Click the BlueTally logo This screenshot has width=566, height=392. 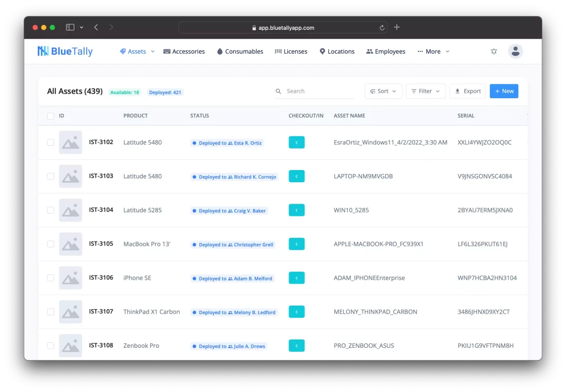65,51
